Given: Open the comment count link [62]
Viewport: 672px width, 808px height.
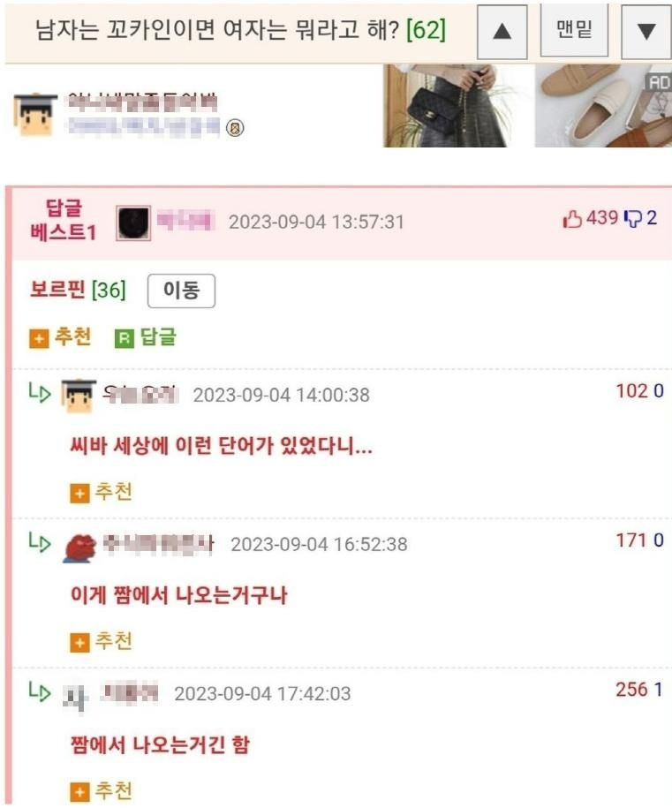Looking at the screenshot, I should pos(426,30).
